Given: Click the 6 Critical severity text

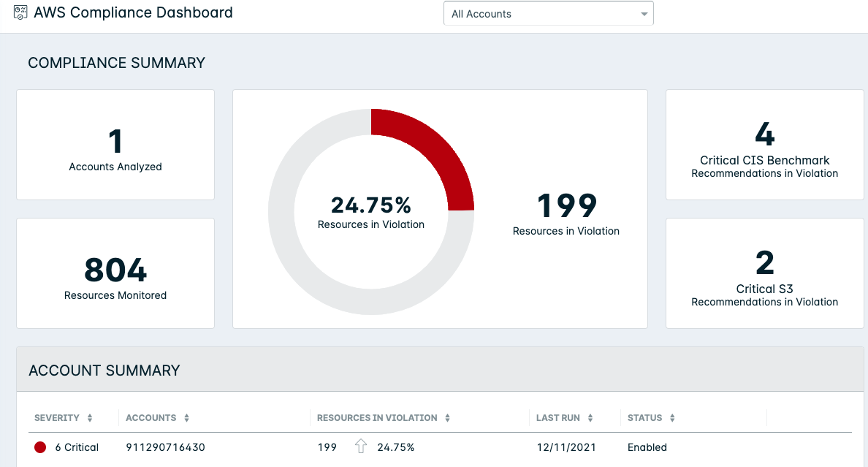Looking at the screenshot, I should tap(77, 447).
